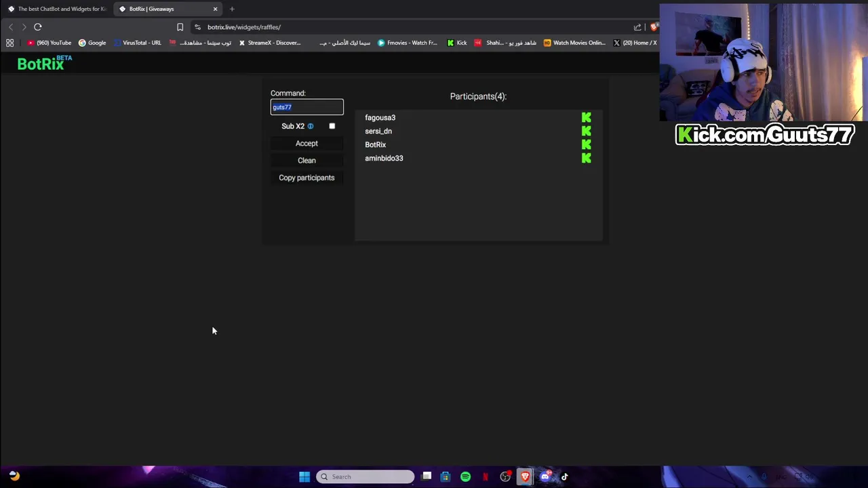Bookmark this page

180,27
